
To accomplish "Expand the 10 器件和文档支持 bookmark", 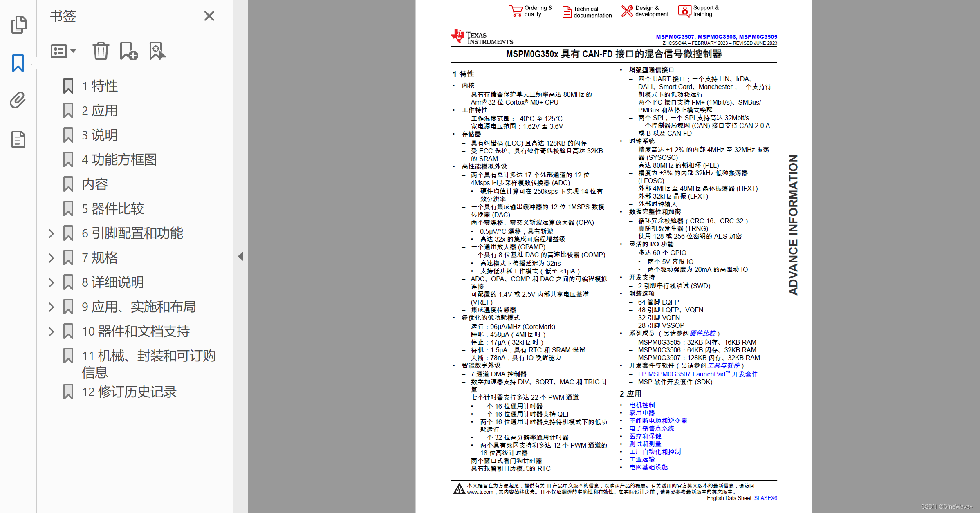I will [x=51, y=332].
